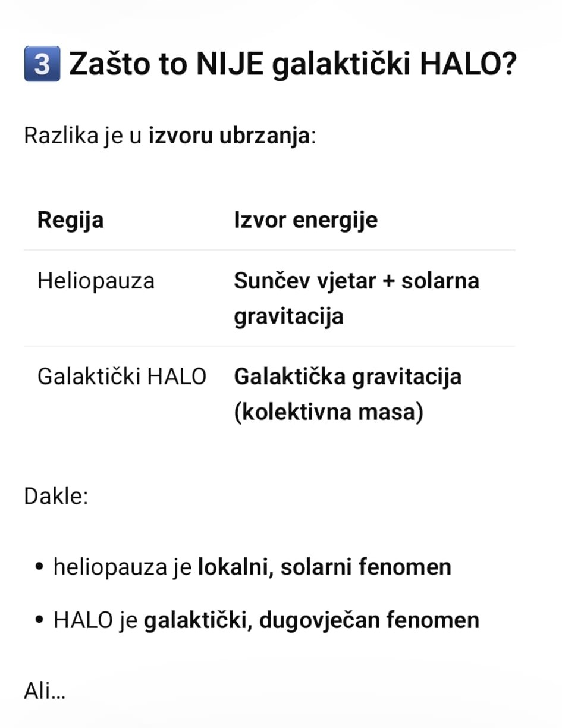Screen dimensions: 562x728
Task: Click the bold text 'galaktički, dugovječan fenomen'
Action: 312,620
